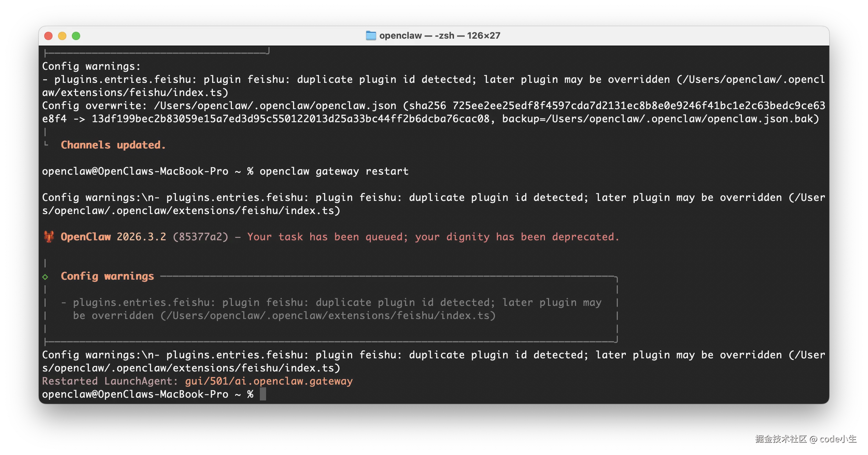Click the yellow minimize window button
The image size is (868, 455).
[62, 36]
